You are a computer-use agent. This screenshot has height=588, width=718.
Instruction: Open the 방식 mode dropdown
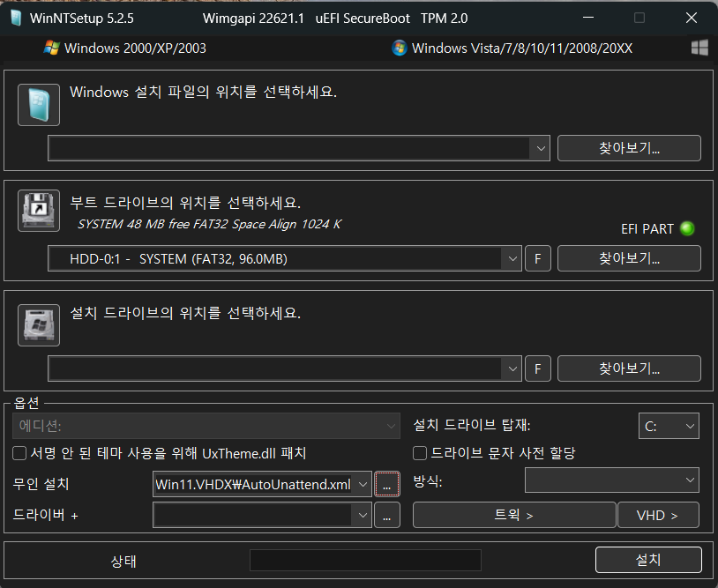[x=612, y=480]
